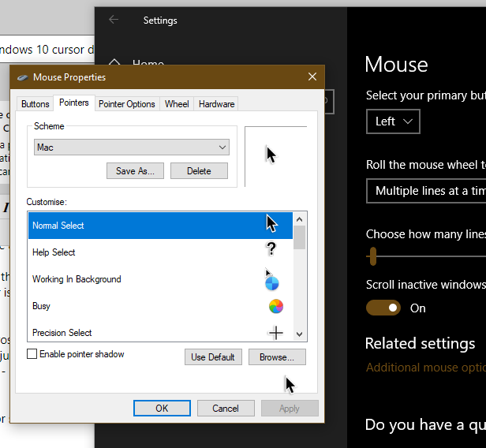
Task: Switch to the Pointer Options tab
Action: point(127,104)
